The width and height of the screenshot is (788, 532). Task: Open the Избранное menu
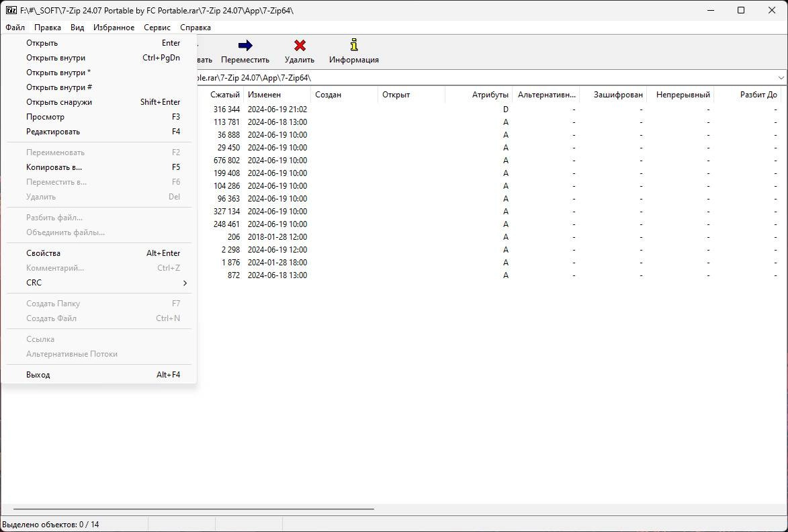pyautogui.click(x=114, y=28)
